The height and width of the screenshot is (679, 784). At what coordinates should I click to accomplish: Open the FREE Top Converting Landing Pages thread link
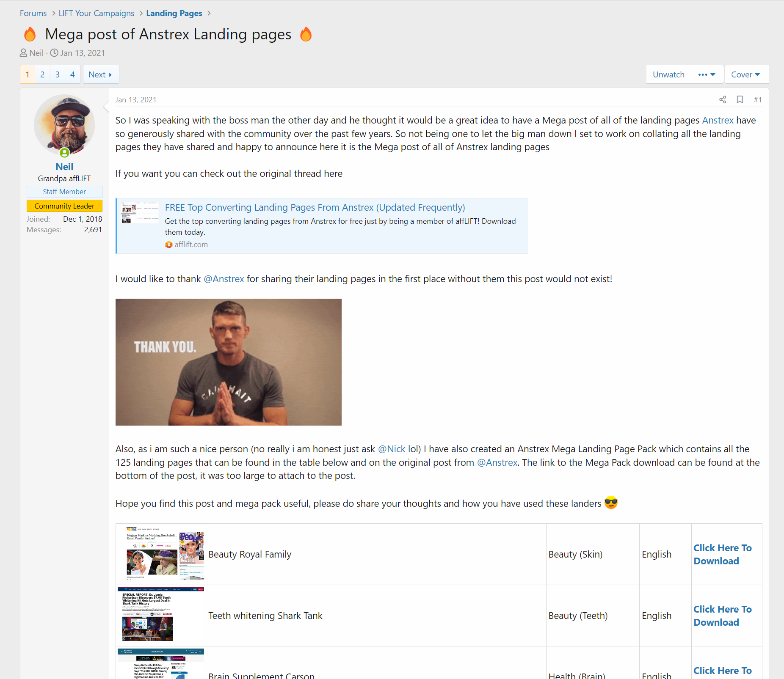pos(315,207)
